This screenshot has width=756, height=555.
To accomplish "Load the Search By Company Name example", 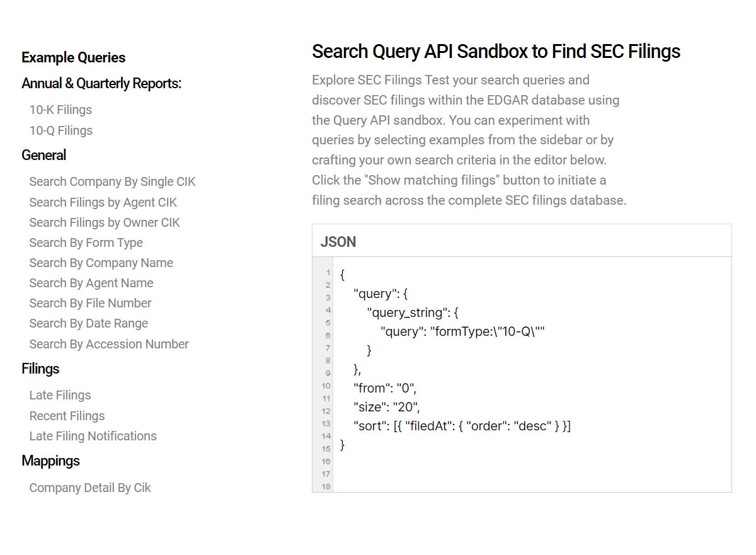I will click(101, 263).
